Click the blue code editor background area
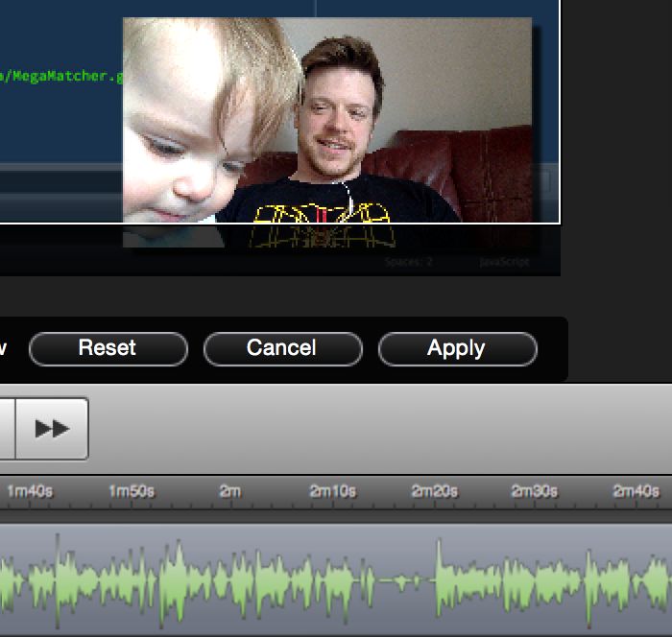672x637 pixels. 58,125
